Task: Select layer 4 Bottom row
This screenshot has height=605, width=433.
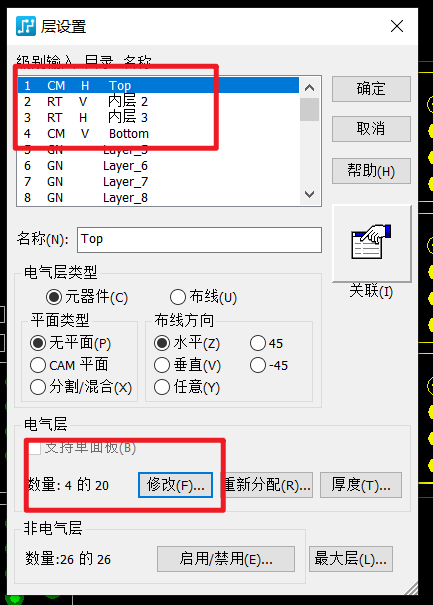Action: tap(158, 134)
